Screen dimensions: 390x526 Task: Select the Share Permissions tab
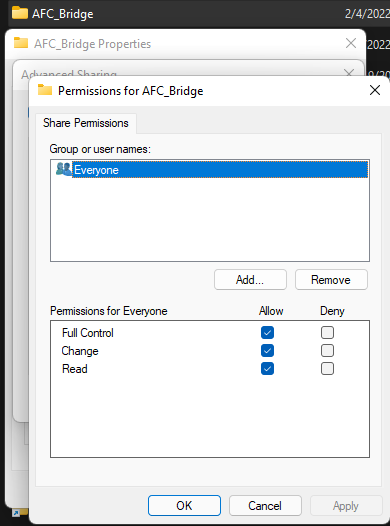86,123
